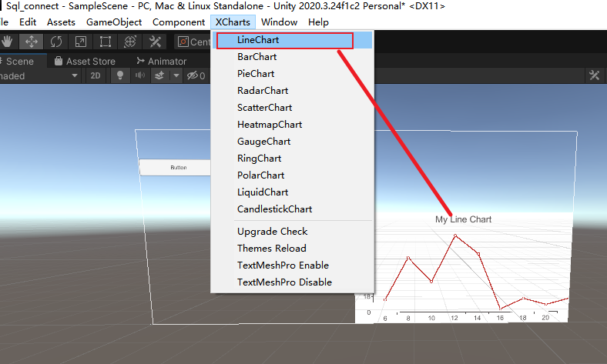
Task: Select Upgrade Check menu entry
Action: pos(292,232)
